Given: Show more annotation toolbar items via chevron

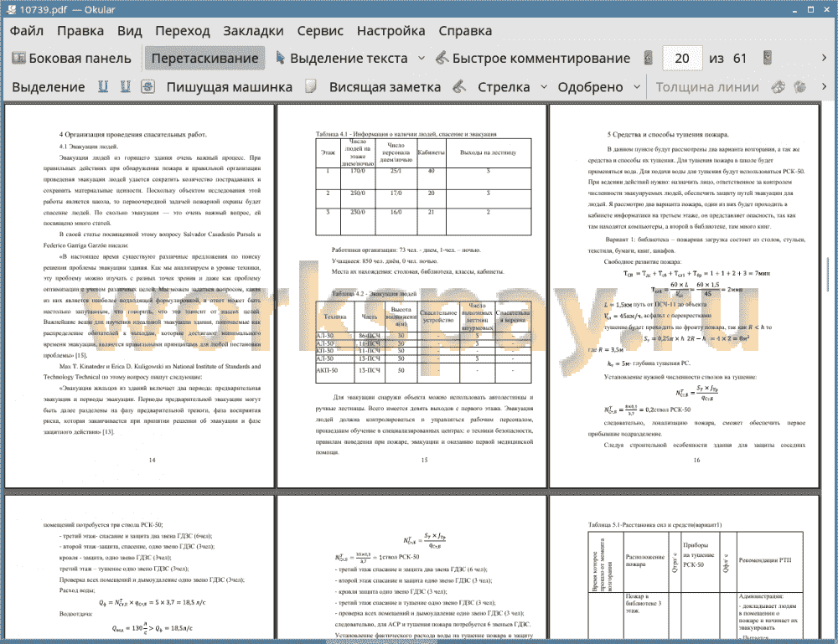Looking at the screenshot, I should (824, 86).
